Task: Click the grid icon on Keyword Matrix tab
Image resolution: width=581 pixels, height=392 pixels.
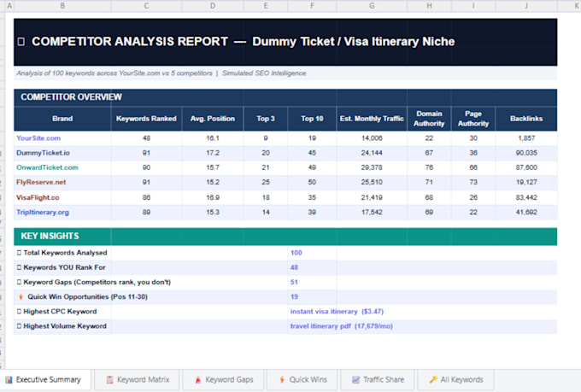Action: point(109,380)
